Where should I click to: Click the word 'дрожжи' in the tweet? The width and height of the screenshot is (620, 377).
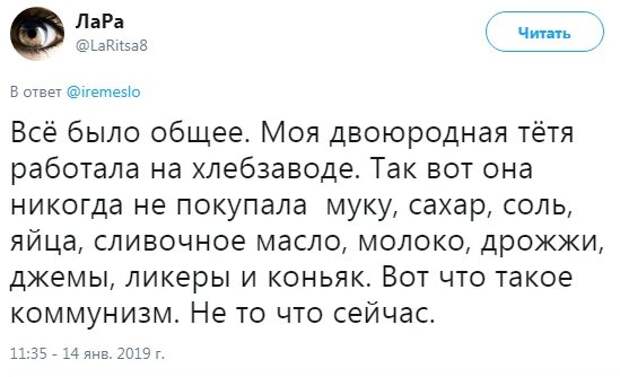tap(542, 242)
